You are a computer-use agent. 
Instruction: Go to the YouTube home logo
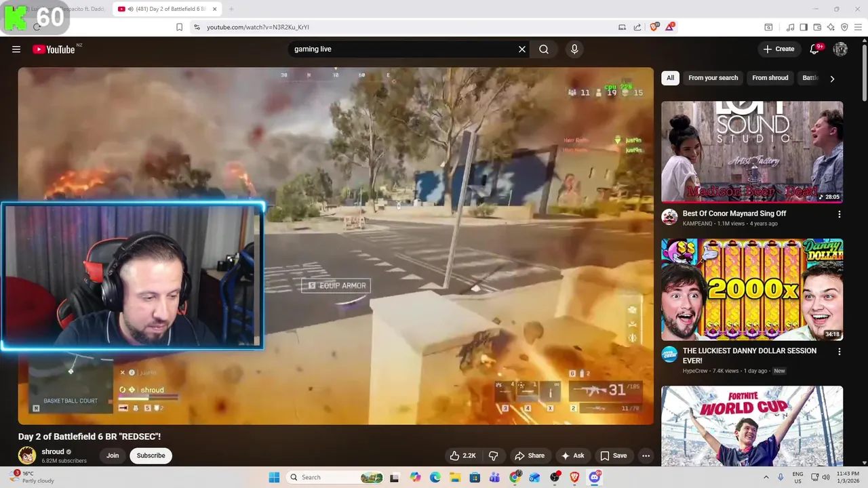pos(54,49)
